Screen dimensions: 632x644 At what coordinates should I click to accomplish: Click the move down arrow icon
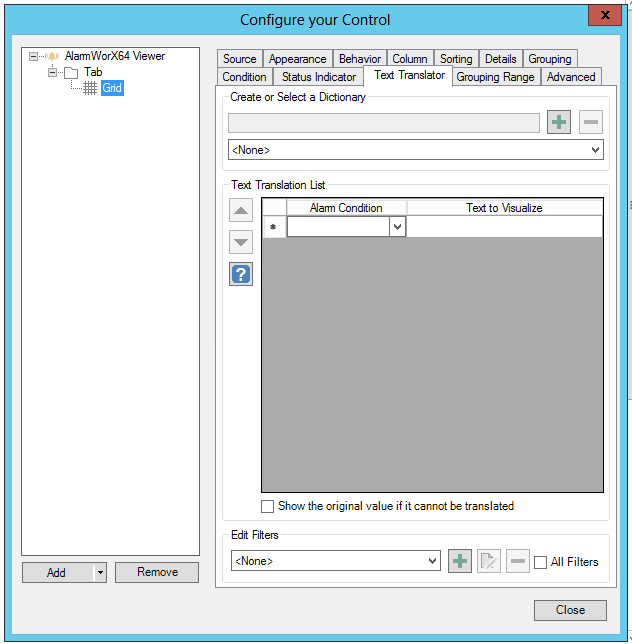point(241,241)
